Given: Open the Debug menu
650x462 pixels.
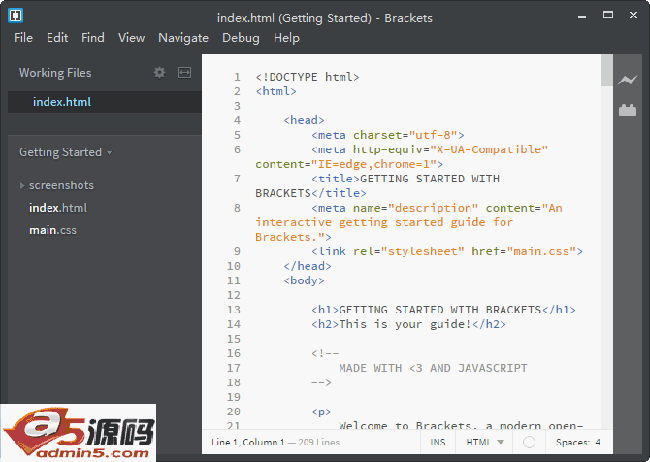Looking at the screenshot, I should point(240,38).
